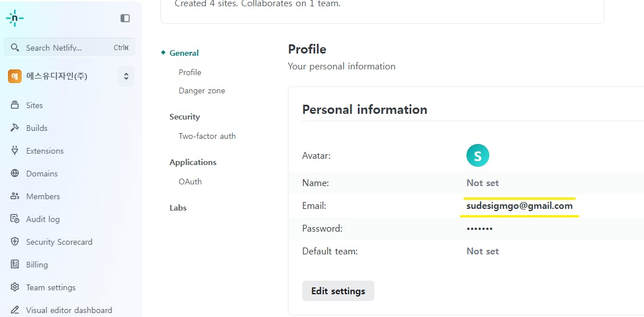This screenshot has height=317, width=644.
Task: Navigate to Domains
Action: (x=42, y=174)
